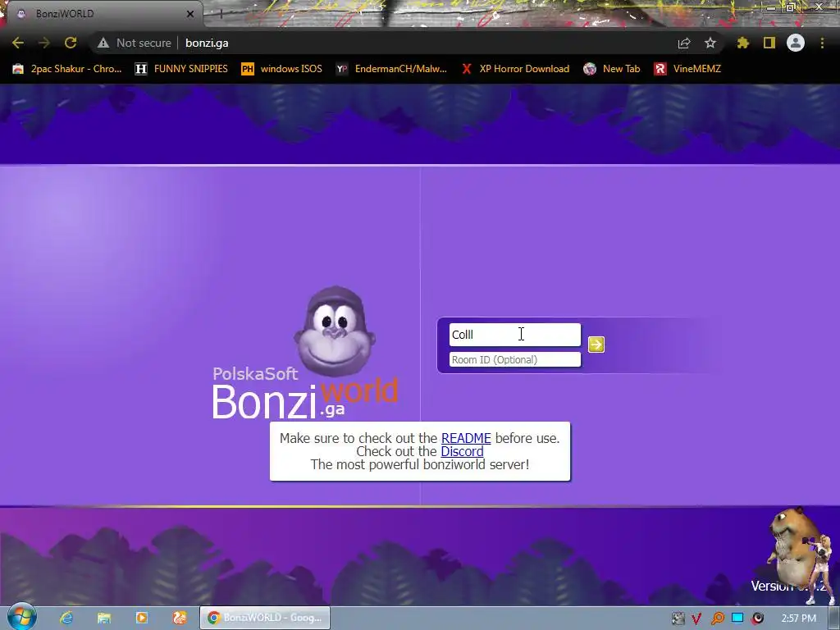Open the New Tab bookmark
Image resolution: width=840 pixels, height=630 pixels.
(612, 69)
